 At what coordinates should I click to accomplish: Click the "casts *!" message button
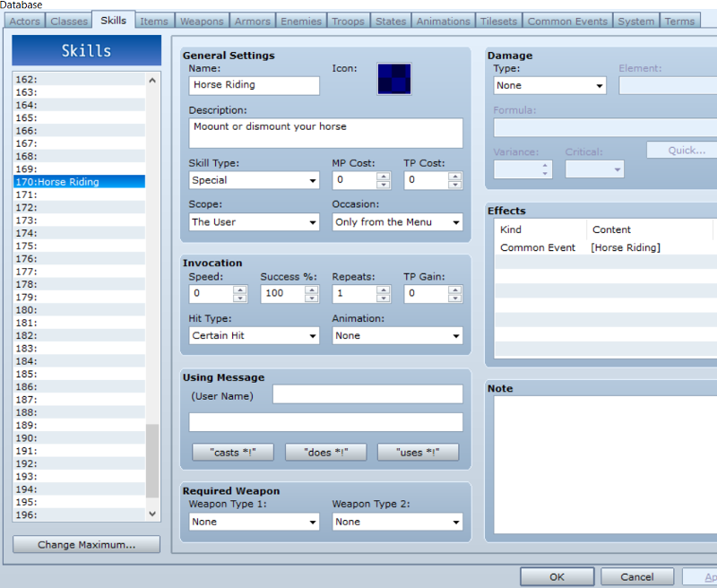[x=233, y=452]
